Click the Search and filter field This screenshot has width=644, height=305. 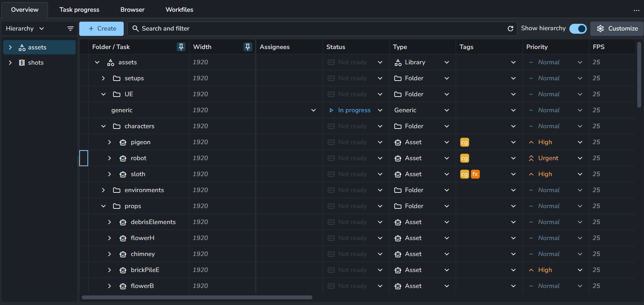[316, 28]
